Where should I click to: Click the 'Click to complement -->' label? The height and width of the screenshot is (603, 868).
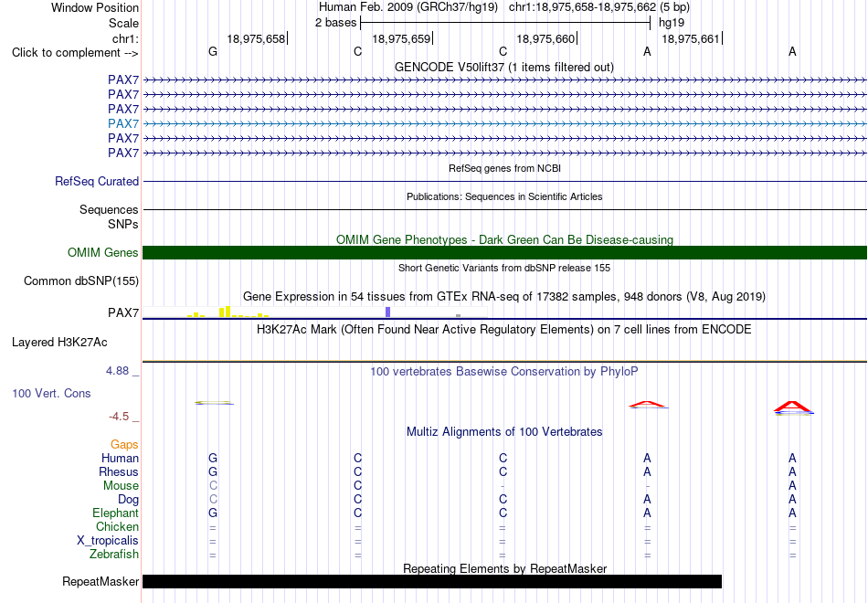pyautogui.click(x=75, y=53)
